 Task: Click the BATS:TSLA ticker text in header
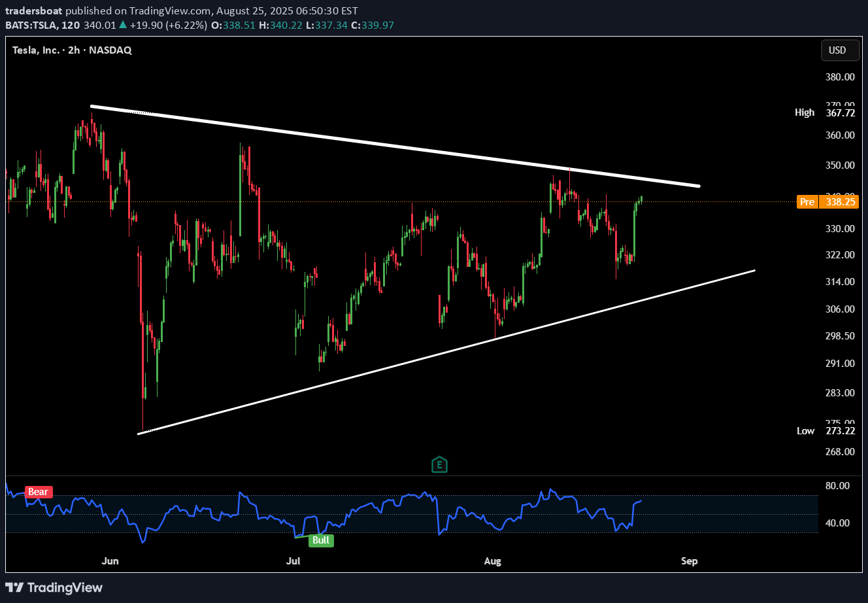tap(32, 25)
